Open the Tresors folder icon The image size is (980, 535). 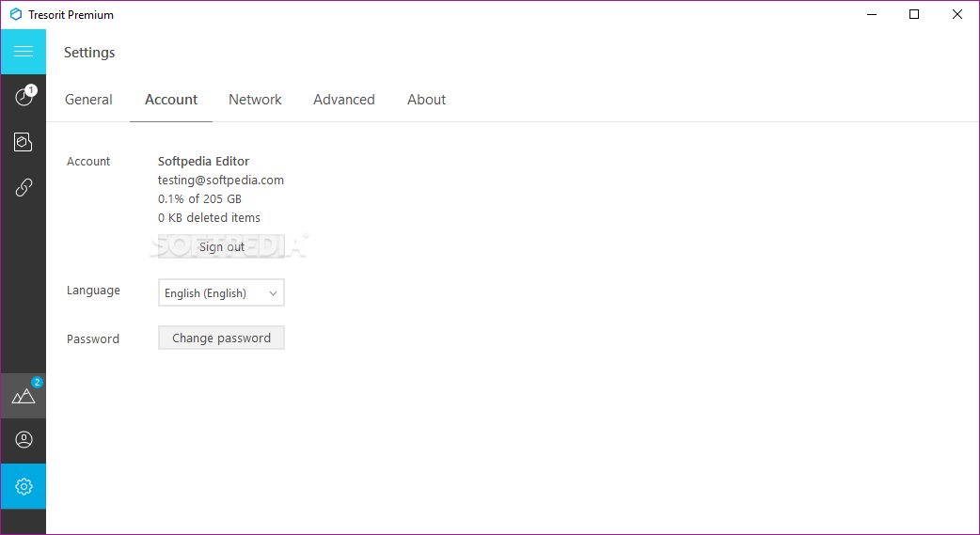pos(24,142)
